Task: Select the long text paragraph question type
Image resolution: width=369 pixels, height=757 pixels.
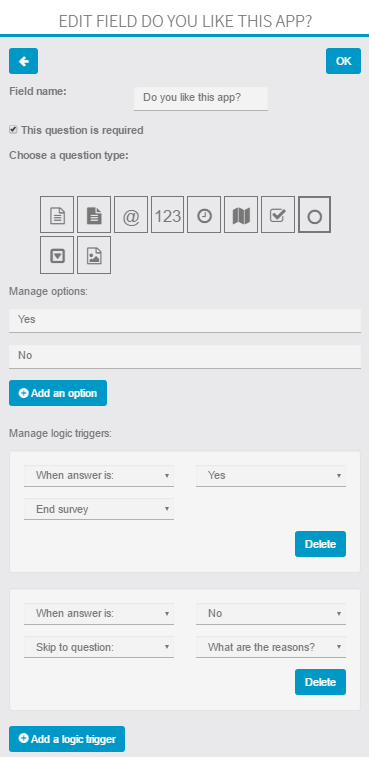Action: [94, 214]
